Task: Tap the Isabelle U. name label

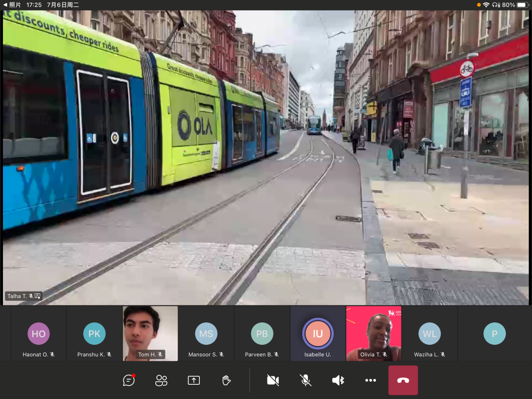Action: [317, 354]
